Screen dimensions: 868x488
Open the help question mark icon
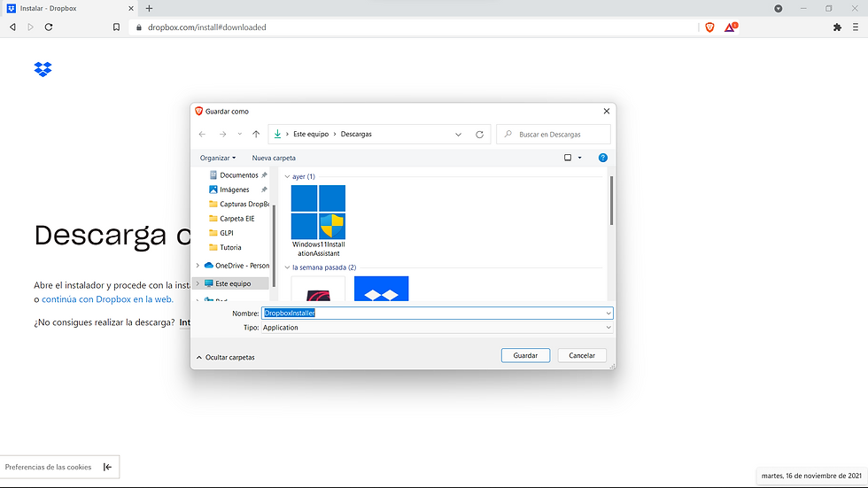point(603,158)
